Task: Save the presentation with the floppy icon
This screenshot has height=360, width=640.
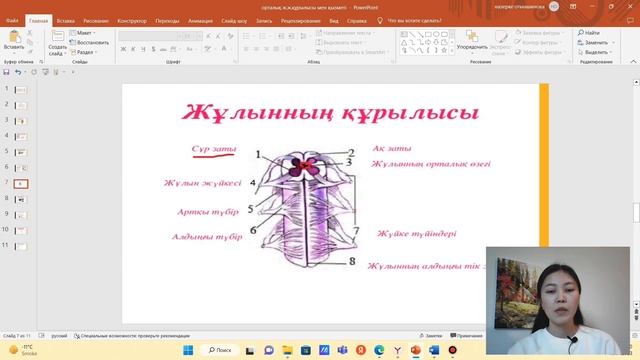Action: tap(6, 72)
